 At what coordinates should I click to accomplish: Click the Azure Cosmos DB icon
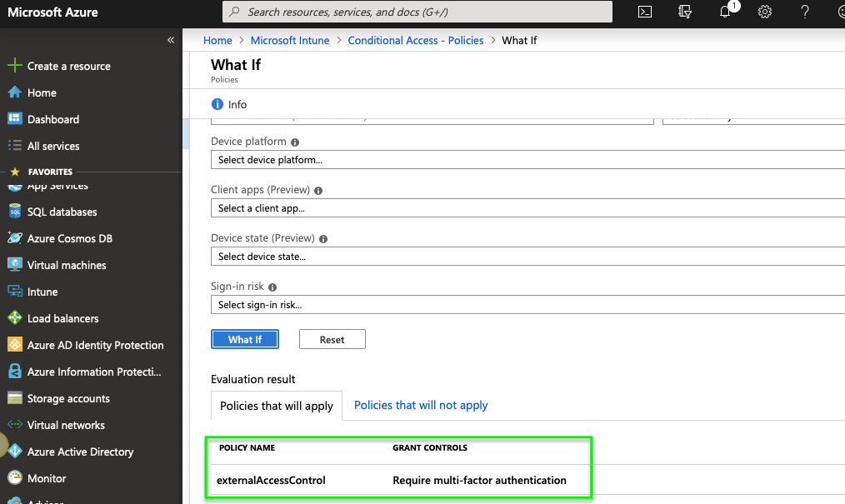tap(14, 238)
